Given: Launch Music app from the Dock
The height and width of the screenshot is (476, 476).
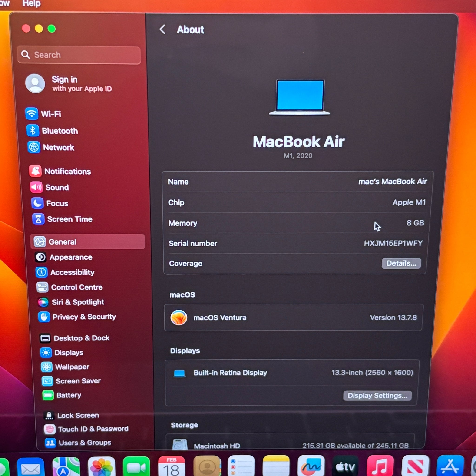Looking at the screenshot, I should pos(380,466).
